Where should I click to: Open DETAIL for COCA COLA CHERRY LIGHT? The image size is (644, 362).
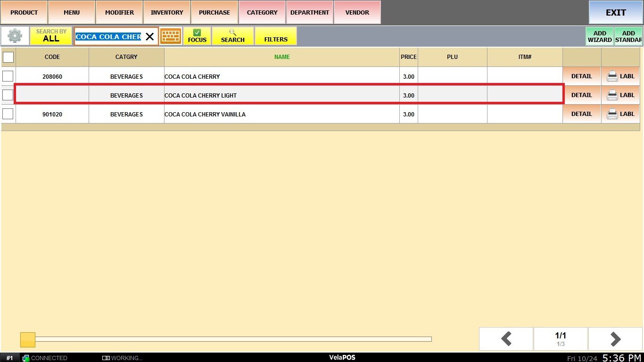(x=581, y=95)
